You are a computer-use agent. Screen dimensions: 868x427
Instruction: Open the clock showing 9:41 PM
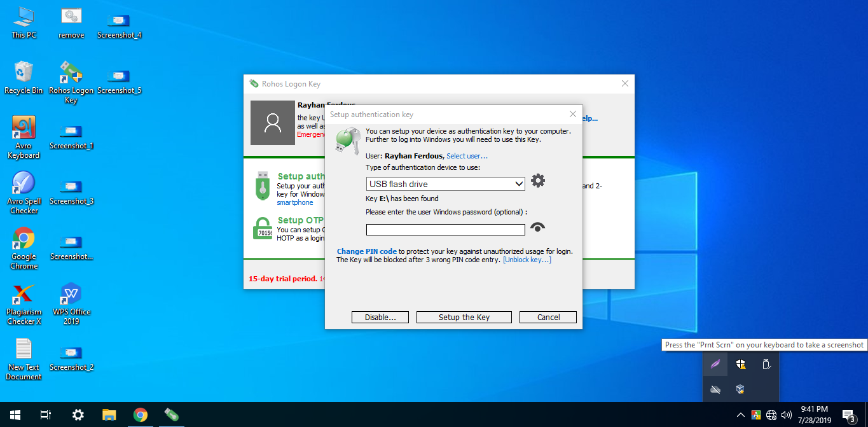tap(815, 415)
